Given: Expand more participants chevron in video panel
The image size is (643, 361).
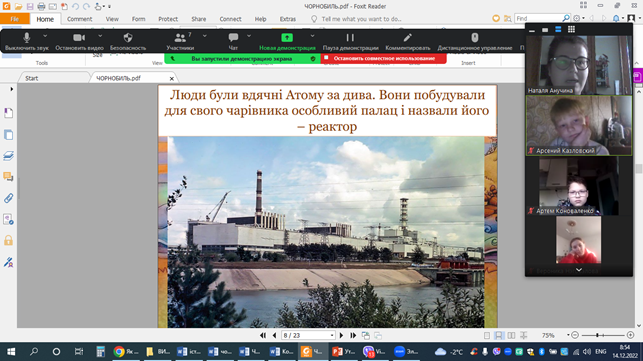Looking at the screenshot, I should pyautogui.click(x=579, y=270).
